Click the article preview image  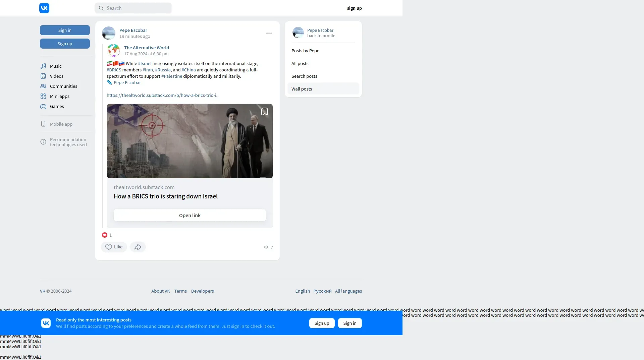(190, 141)
